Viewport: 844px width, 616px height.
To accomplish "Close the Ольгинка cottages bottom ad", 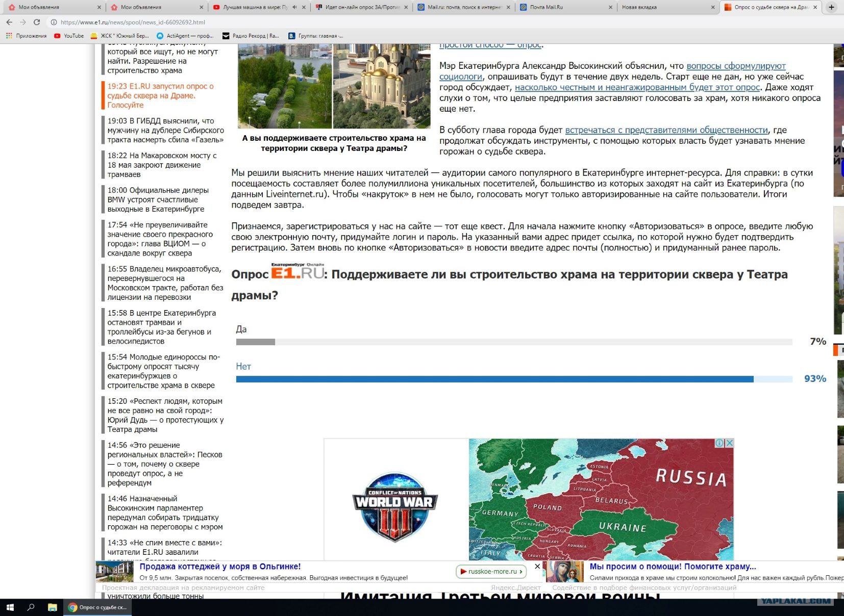I will (x=537, y=567).
